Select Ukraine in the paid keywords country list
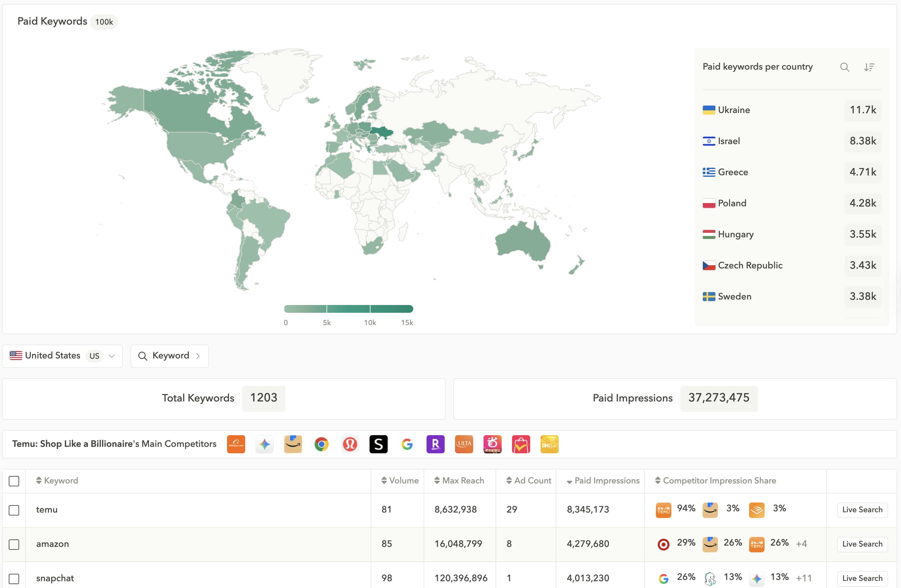This screenshot has width=901, height=588. pyautogui.click(x=733, y=110)
